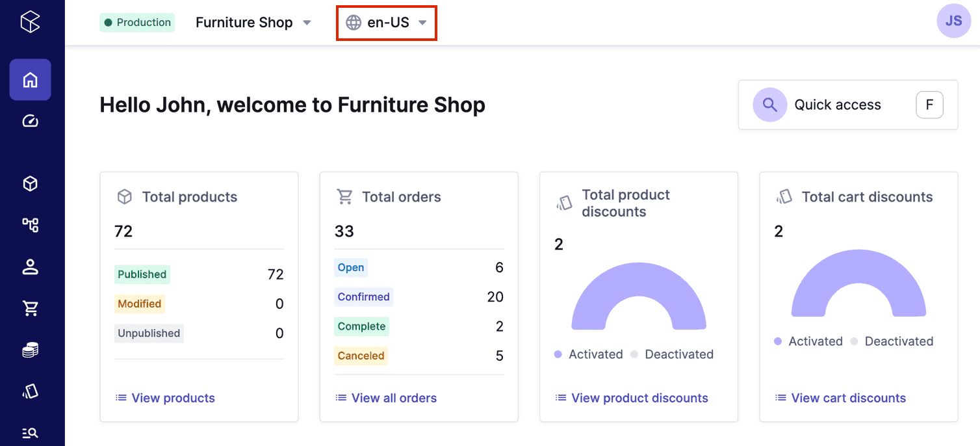The image size is (980, 446).
Task: Open Products box icon in sidebar
Action: tap(30, 184)
